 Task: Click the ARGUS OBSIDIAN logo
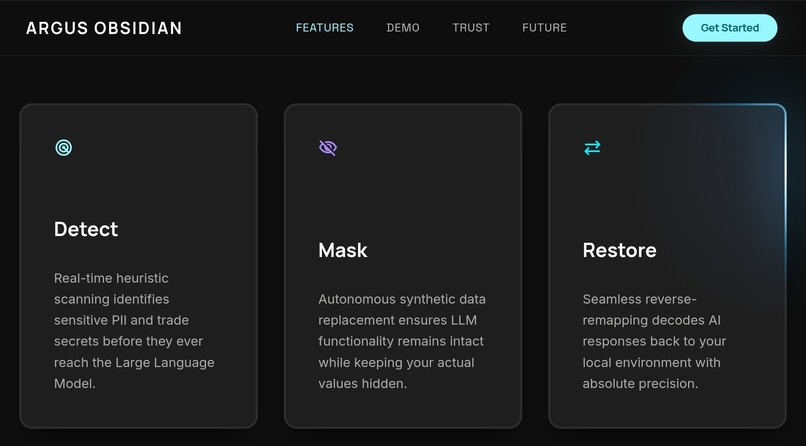pos(104,28)
